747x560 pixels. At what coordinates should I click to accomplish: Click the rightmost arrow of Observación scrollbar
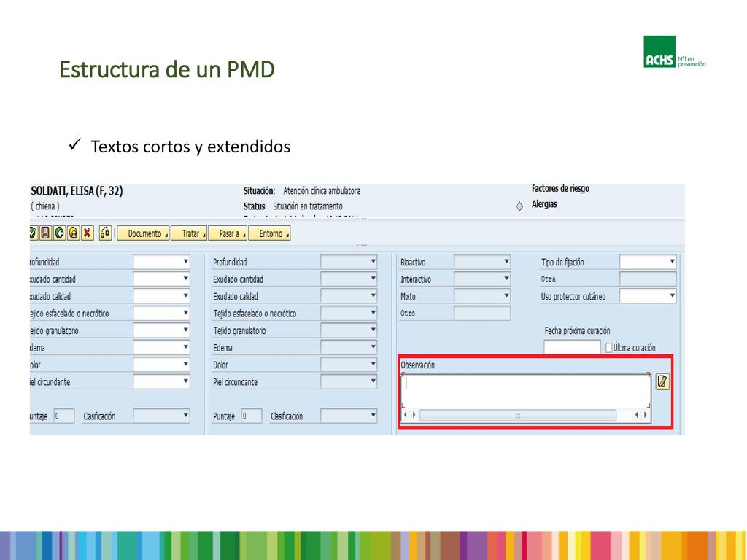pos(646,415)
